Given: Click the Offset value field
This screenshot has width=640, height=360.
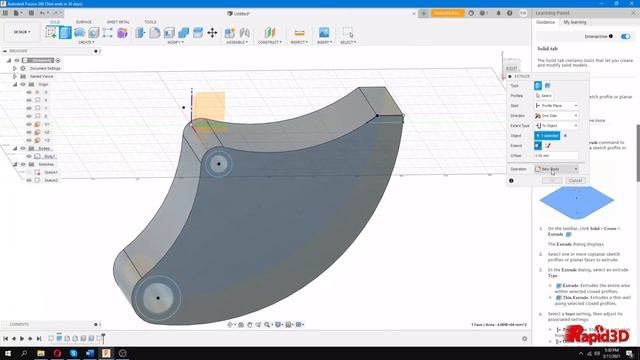Looking at the screenshot, I should 556,156.
